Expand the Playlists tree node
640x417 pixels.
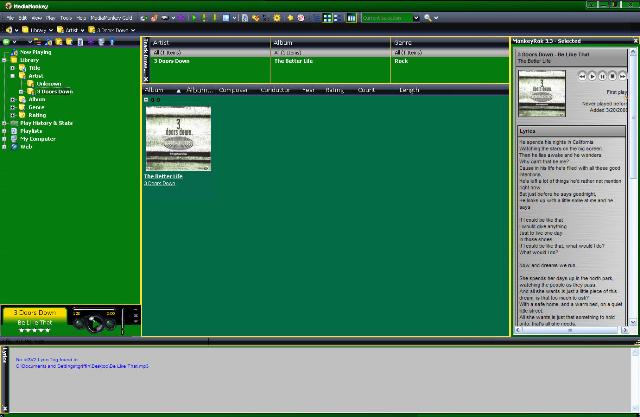4,131
